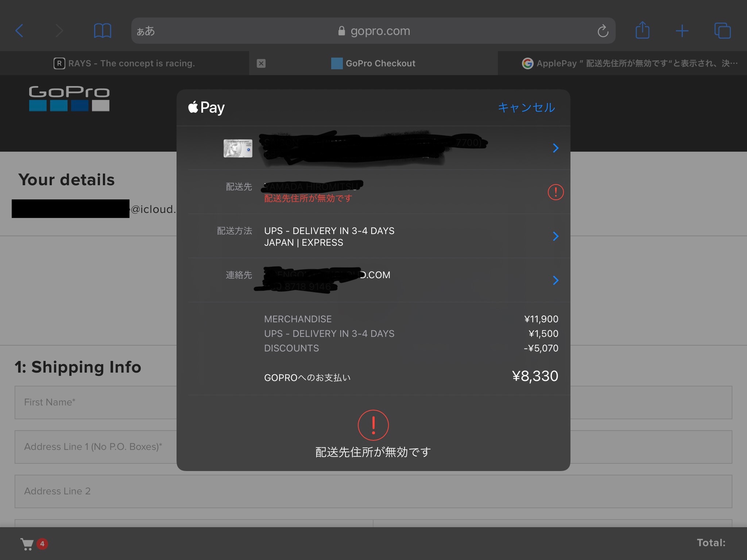The image size is (747, 560).
Task: Close the GoPro Checkout tab
Action: [261, 63]
